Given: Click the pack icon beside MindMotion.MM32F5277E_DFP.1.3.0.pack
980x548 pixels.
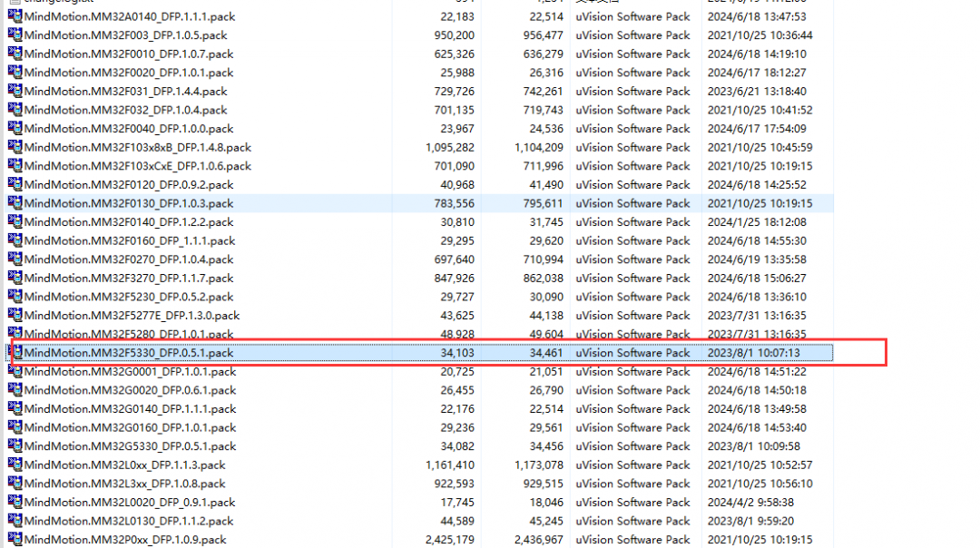Looking at the screenshot, I should click(15, 316).
